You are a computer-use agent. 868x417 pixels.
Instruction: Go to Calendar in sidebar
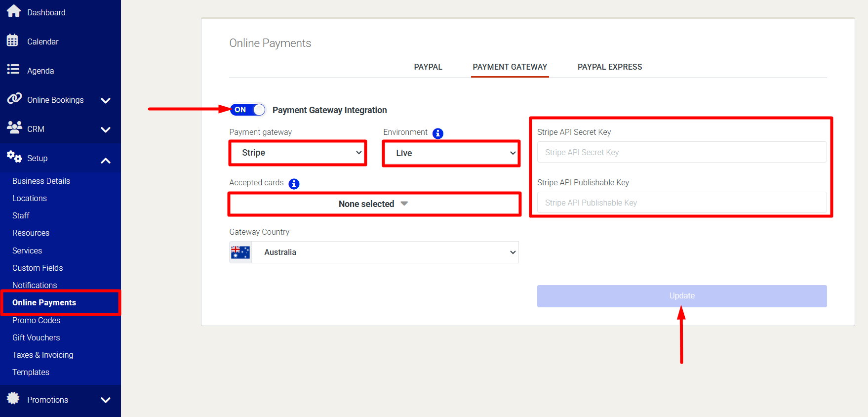(x=43, y=42)
